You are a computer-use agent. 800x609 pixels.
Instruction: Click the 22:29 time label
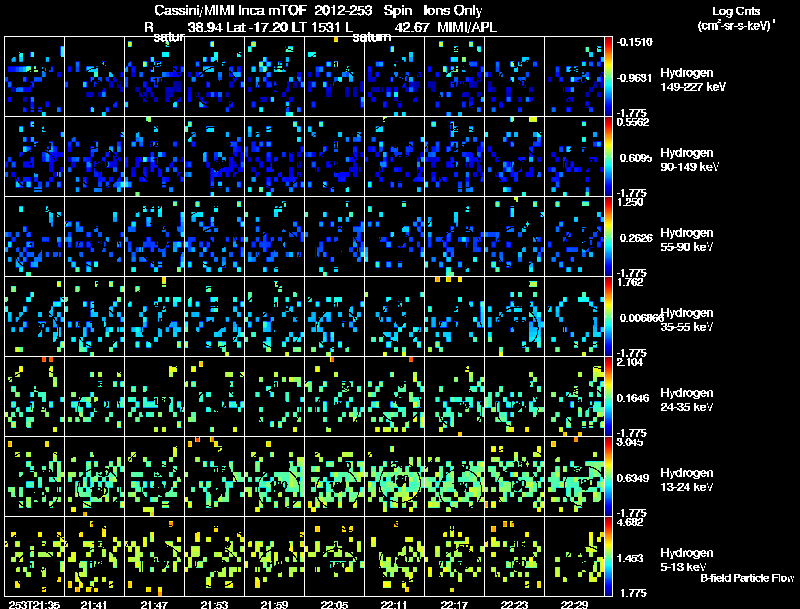[574, 604]
